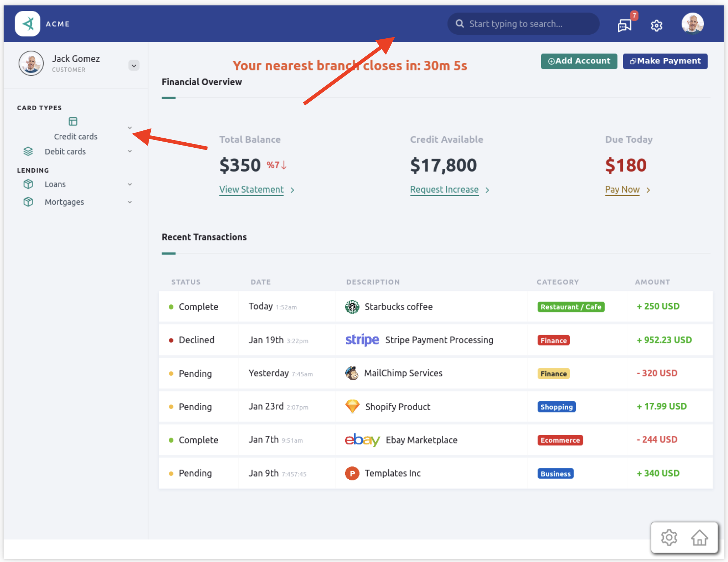This screenshot has width=728, height=562.
Task: Click the Credit cards layout icon
Action: pyautogui.click(x=73, y=121)
